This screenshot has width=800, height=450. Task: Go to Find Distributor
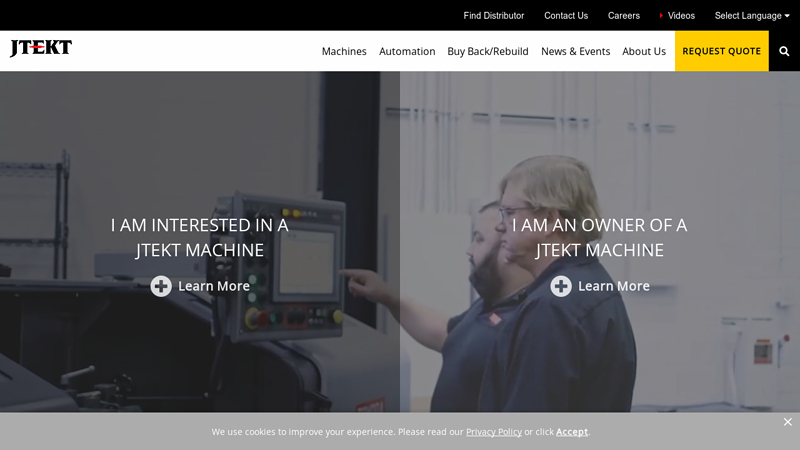pos(493,16)
